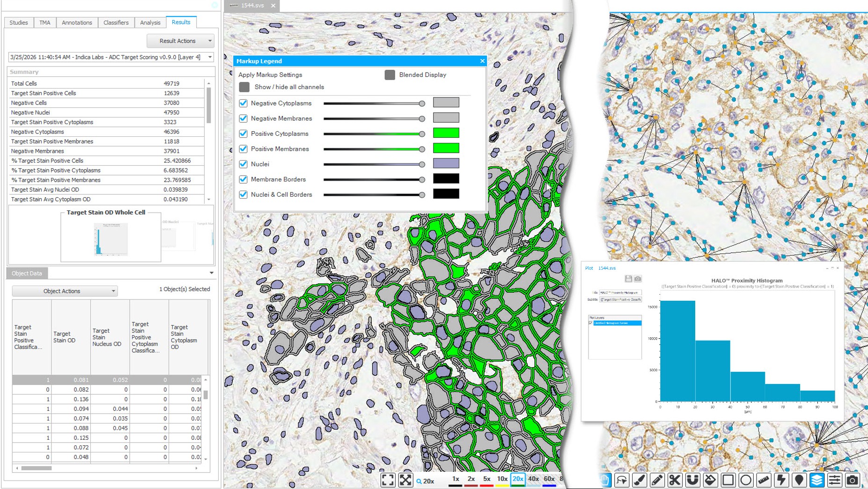This screenshot has width=868, height=489.
Task: Click the camera snapshot icon in toolbar
Action: click(x=852, y=480)
